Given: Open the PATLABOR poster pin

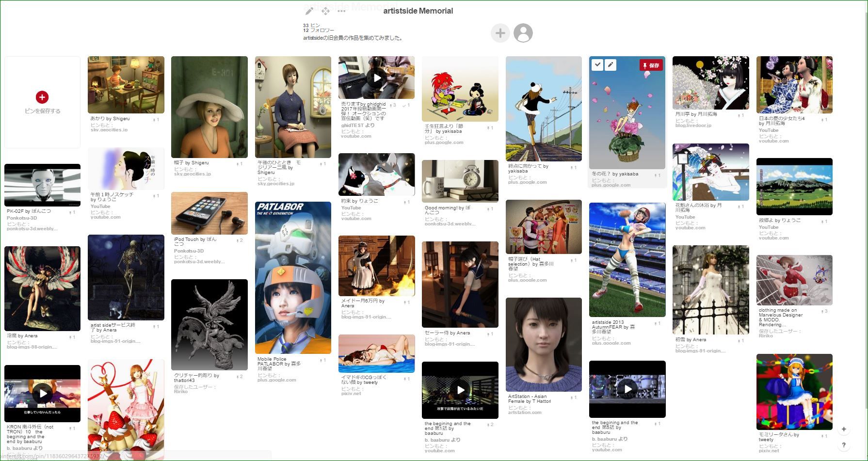Looking at the screenshot, I should [293, 278].
